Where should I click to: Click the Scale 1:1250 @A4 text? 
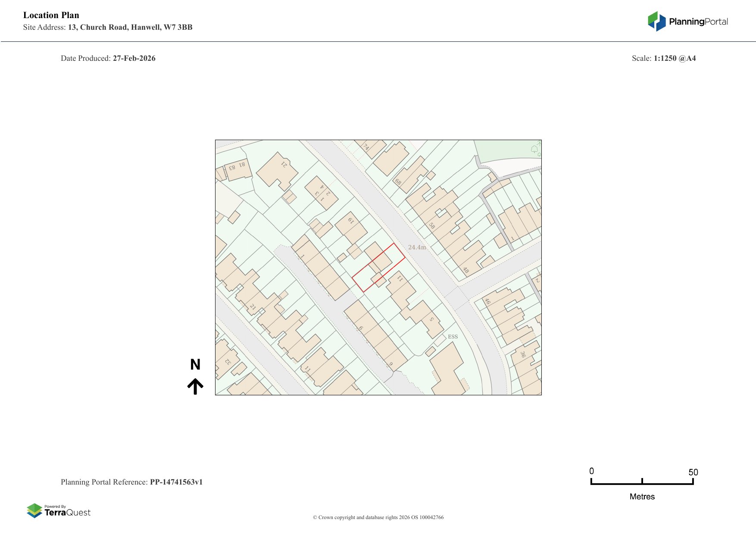663,58
